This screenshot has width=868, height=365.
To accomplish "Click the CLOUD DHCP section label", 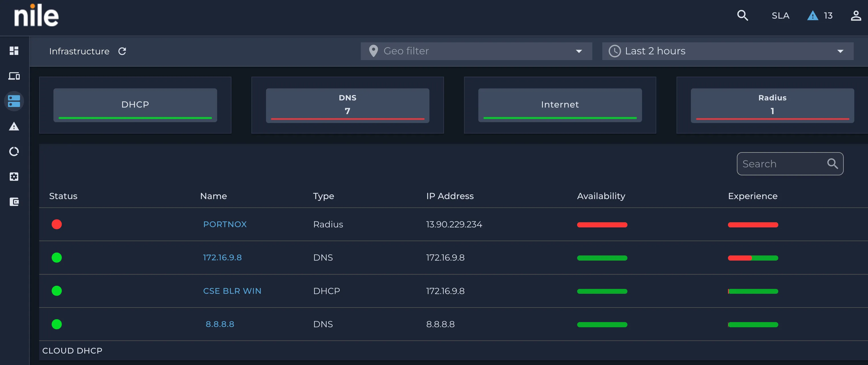I will (72, 350).
